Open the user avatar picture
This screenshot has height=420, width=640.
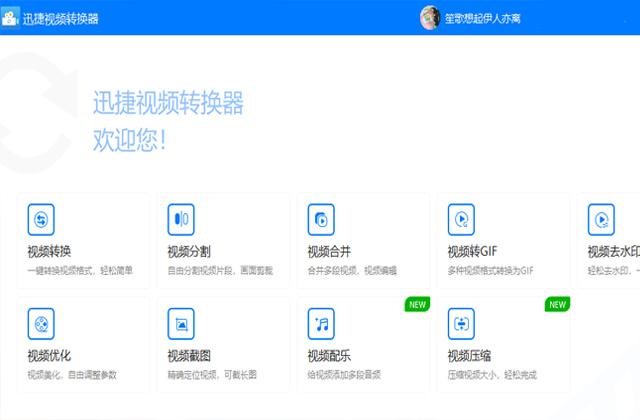pos(430,18)
